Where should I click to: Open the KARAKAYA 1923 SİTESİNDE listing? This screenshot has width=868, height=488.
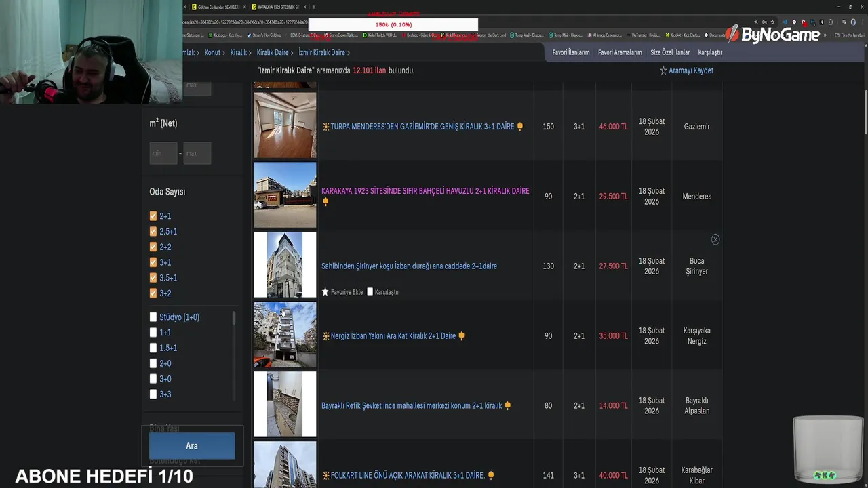pos(425,191)
